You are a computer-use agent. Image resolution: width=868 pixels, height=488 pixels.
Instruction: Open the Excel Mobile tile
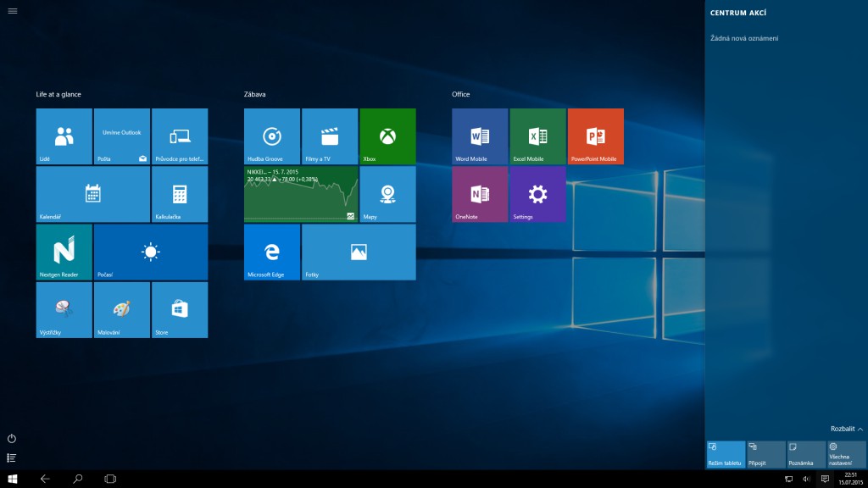[x=538, y=136]
